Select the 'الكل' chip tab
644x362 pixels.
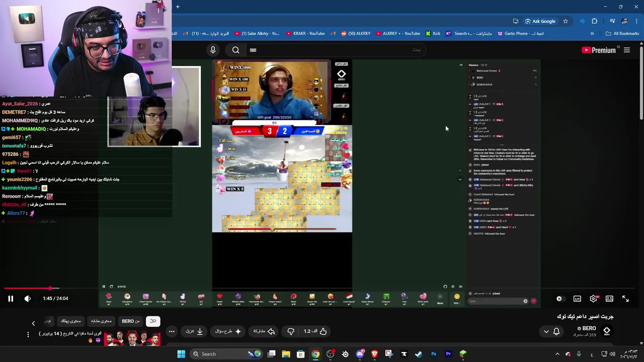(153, 321)
